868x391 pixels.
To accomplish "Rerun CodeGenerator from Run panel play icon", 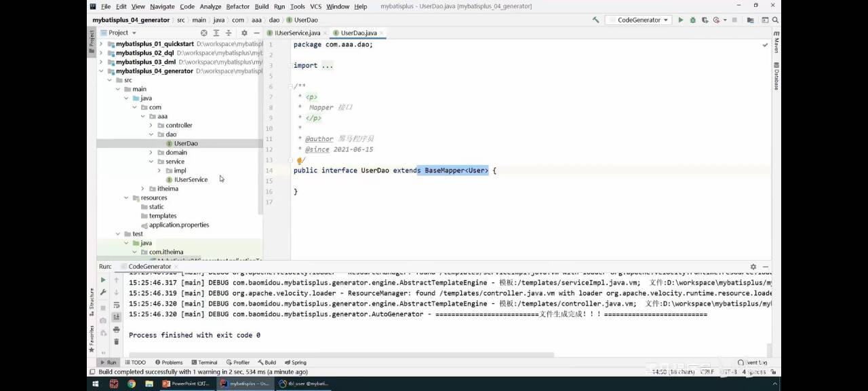I will [x=103, y=280].
